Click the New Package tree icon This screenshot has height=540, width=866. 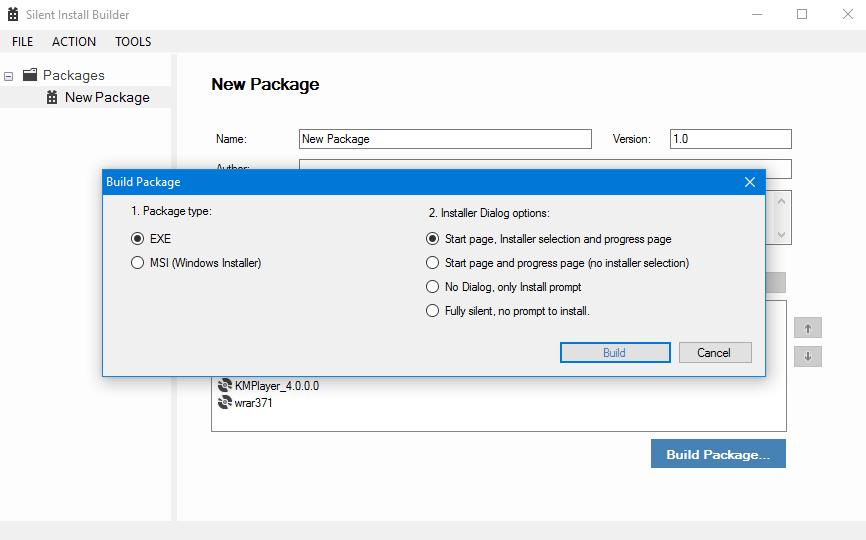(x=52, y=97)
